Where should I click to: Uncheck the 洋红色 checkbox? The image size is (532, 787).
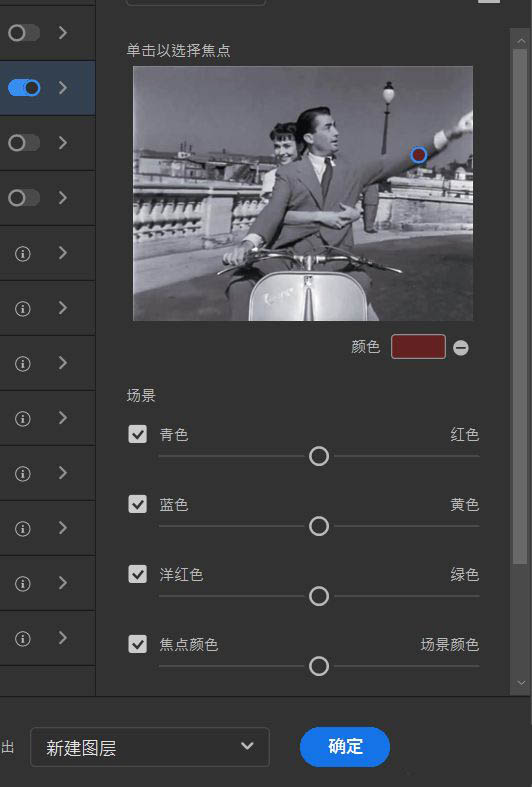[138, 574]
